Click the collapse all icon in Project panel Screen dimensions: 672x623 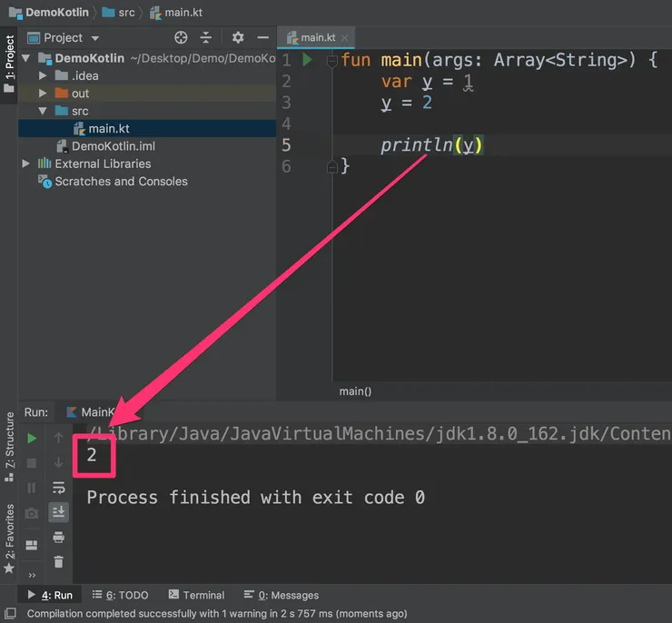click(206, 38)
